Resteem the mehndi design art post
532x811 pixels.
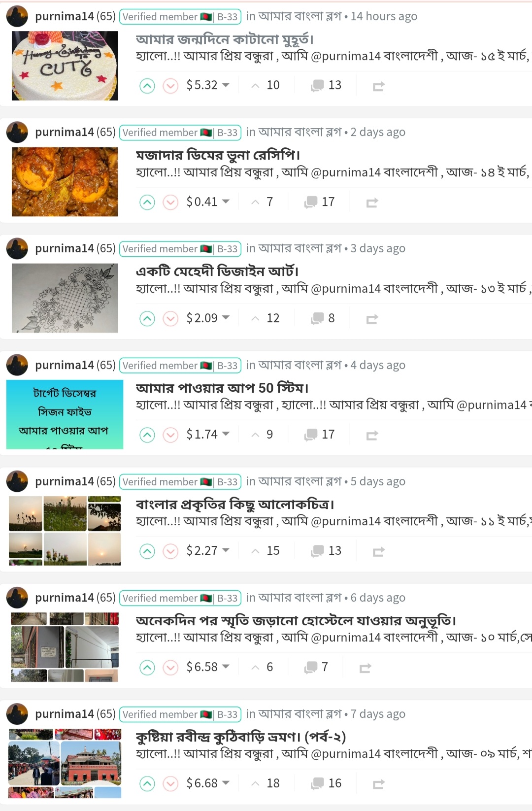pyautogui.click(x=372, y=319)
